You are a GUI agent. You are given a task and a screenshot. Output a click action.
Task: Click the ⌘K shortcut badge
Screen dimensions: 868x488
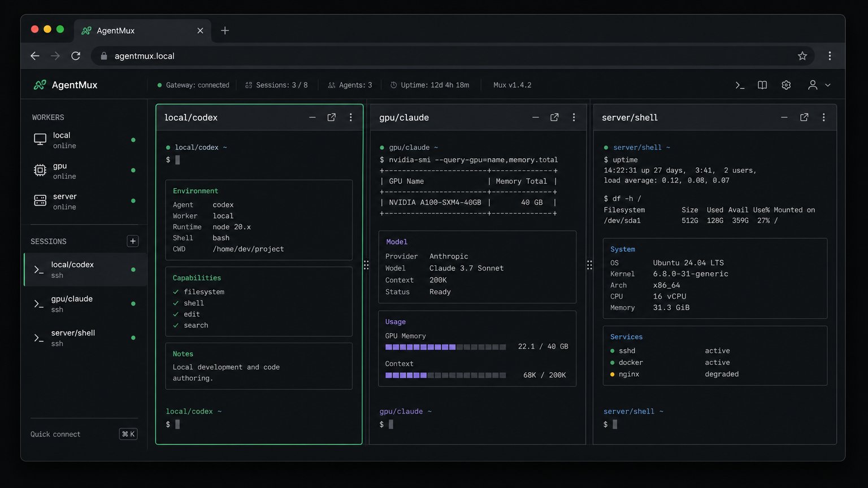(x=128, y=434)
